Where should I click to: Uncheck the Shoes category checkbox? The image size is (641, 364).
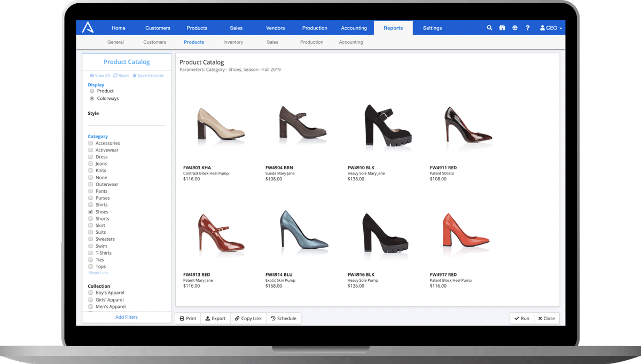click(x=91, y=212)
